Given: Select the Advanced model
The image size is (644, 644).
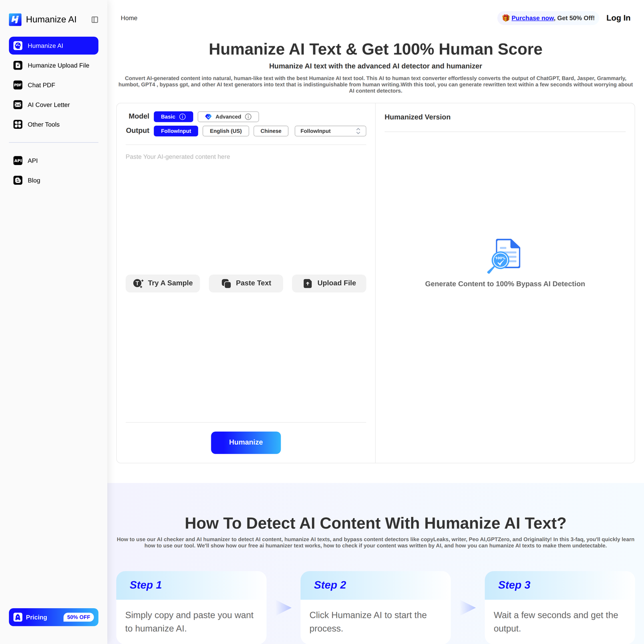Looking at the screenshot, I should 228,117.
